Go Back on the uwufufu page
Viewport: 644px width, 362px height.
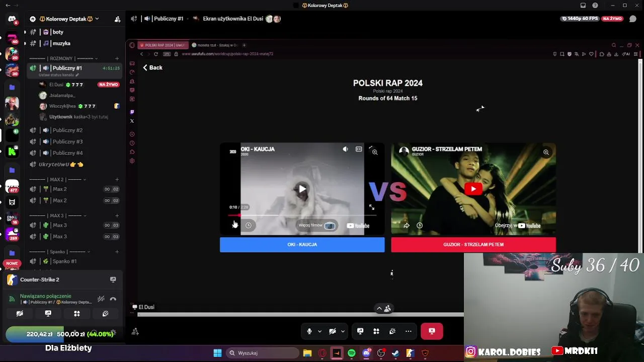coord(152,67)
